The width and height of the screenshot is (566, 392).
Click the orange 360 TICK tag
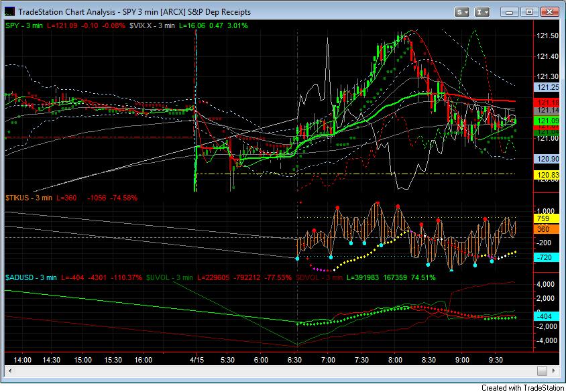(547, 229)
